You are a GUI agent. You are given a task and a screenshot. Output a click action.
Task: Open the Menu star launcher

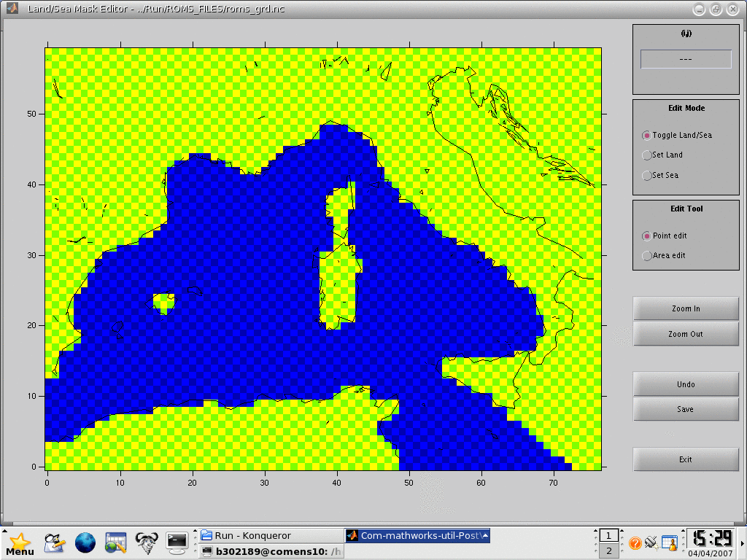point(20,543)
